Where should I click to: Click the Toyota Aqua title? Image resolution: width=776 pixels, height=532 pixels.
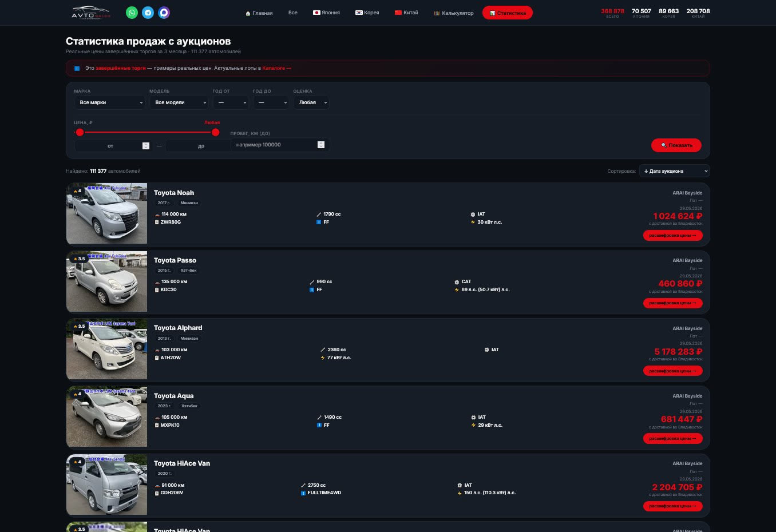pos(174,396)
